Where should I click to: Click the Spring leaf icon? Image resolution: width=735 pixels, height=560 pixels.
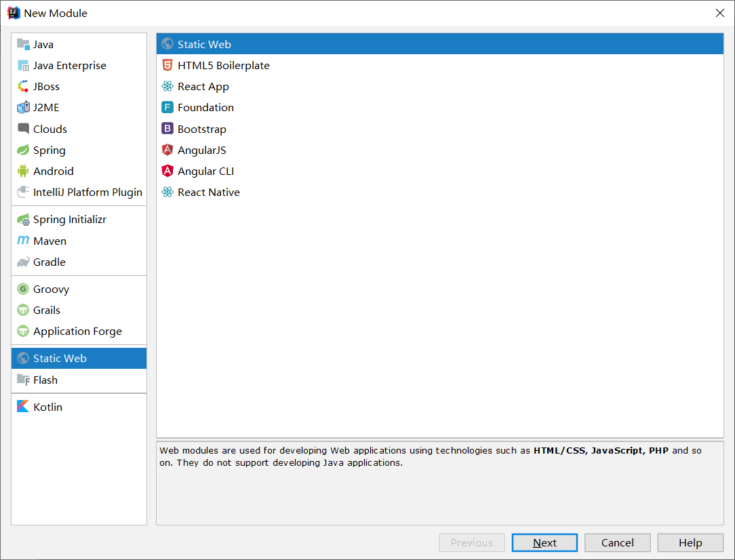coord(23,150)
